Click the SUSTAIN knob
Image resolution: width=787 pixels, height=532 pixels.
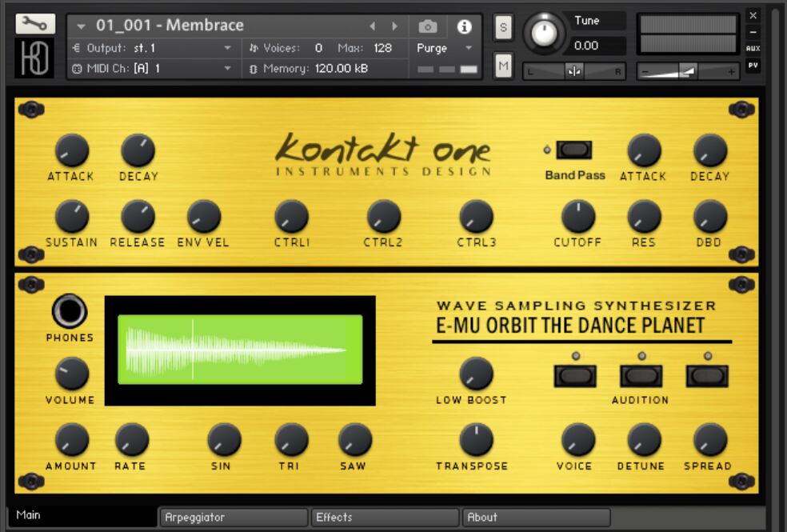(72, 216)
